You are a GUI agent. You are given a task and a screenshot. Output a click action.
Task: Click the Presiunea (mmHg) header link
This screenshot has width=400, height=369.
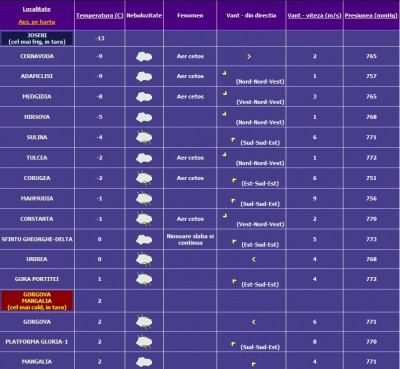click(x=371, y=15)
